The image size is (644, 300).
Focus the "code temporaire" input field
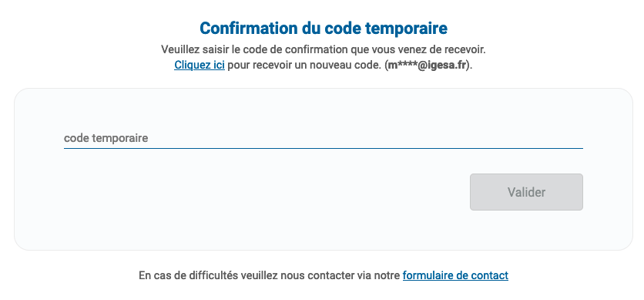(324, 138)
